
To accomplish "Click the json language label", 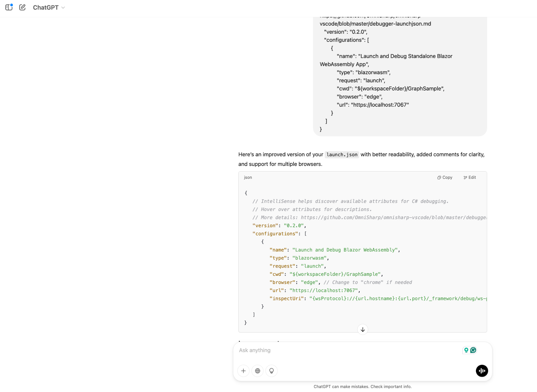I will [248, 178].
